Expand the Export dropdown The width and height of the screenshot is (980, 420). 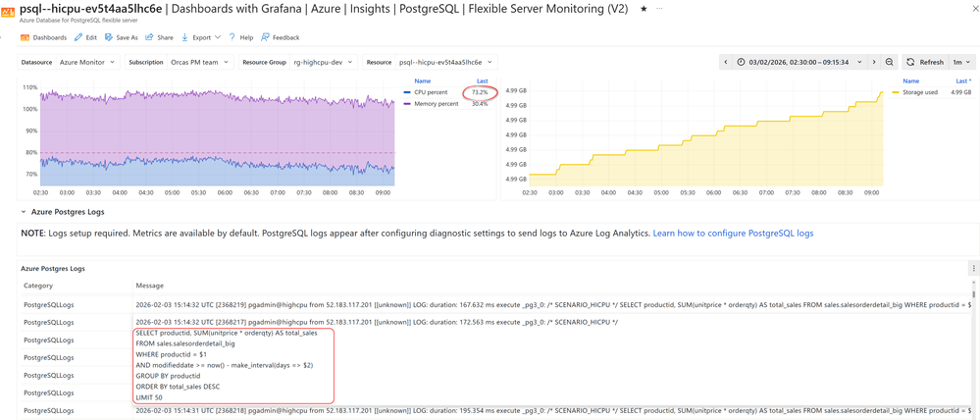tap(201, 37)
